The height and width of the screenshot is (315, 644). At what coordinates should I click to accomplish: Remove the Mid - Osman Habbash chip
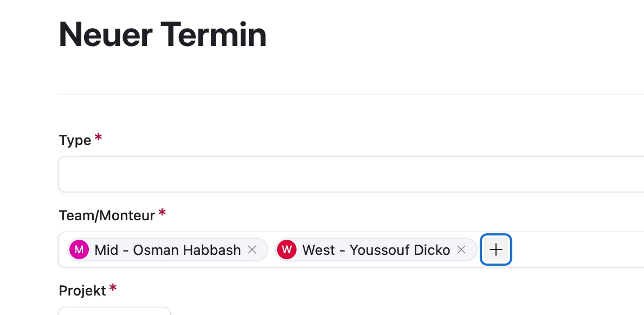252,250
